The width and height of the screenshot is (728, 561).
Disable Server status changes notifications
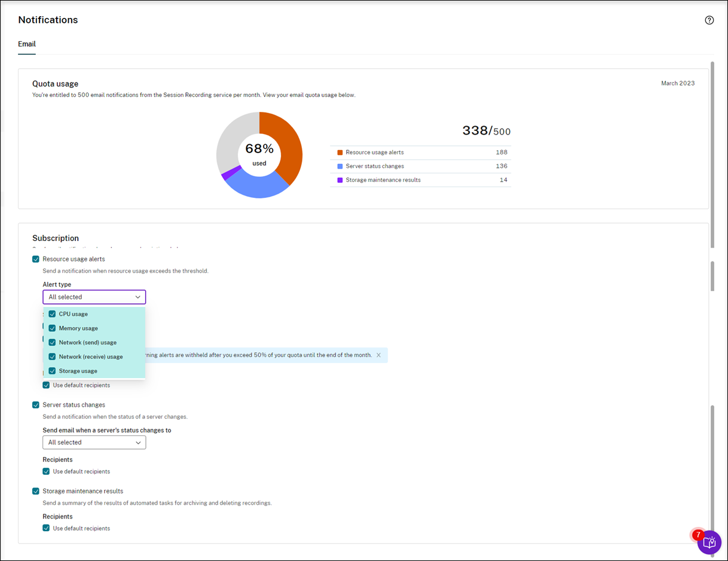(x=36, y=405)
